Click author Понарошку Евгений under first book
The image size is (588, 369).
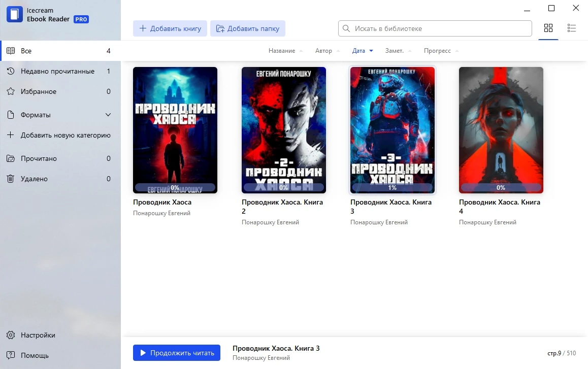161,213
